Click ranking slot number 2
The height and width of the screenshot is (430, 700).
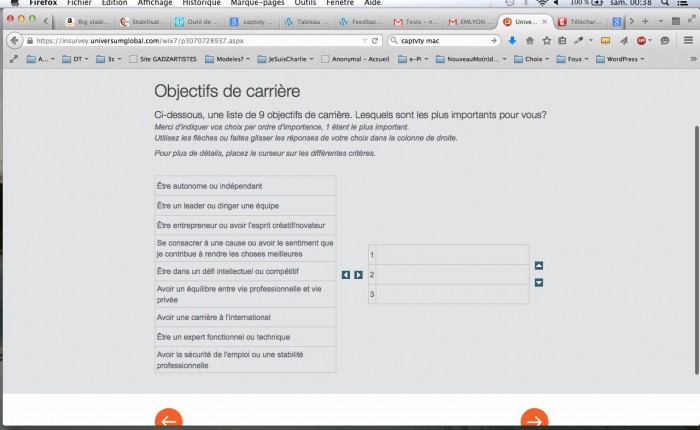point(449,274)
